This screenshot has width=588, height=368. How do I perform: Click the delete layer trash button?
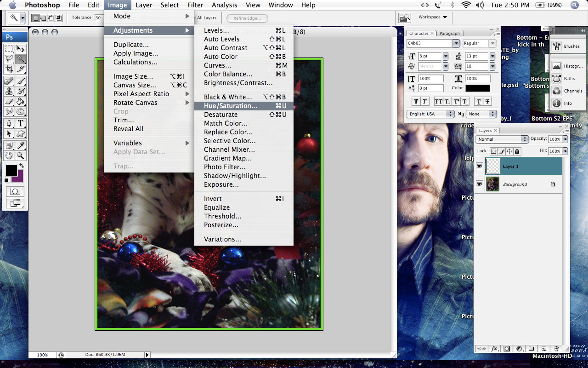click(x=556, y=349)
